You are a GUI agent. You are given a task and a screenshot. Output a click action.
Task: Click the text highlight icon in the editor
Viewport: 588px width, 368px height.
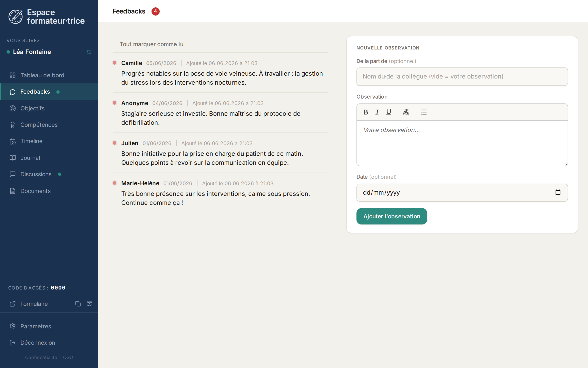[x=406, y=112]
